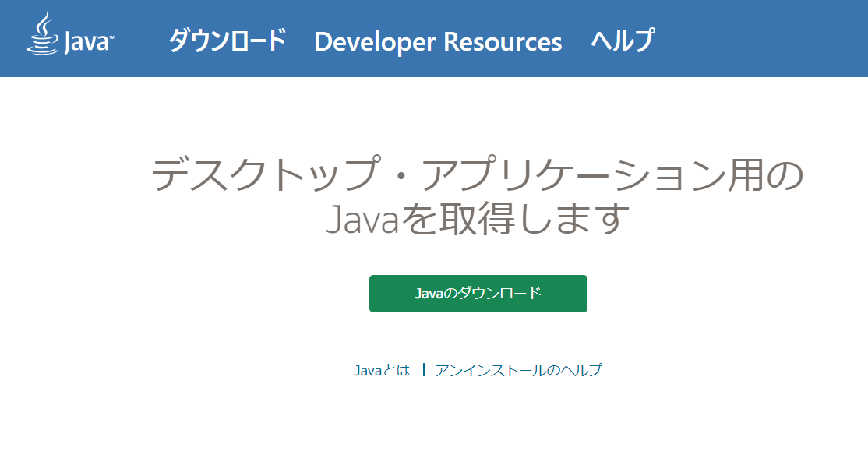Click the green Javaのダウンロード button
This screenshot has height=458, width=868.
coord(478,294)
